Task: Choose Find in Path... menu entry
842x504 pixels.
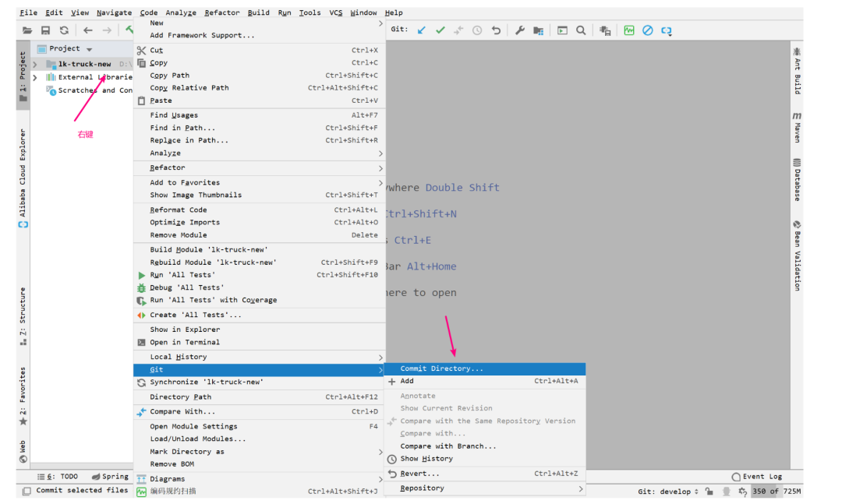Action: click(x=260, y=129)
